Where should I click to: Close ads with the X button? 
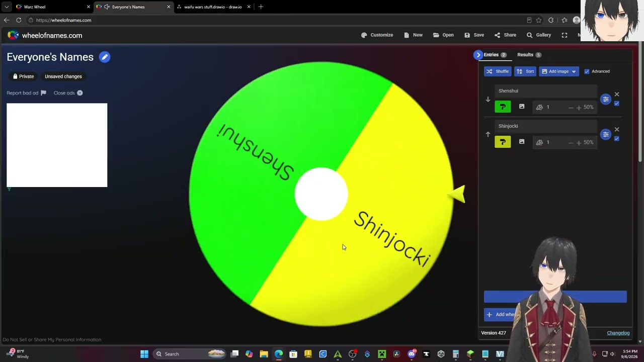pos(80,93)
